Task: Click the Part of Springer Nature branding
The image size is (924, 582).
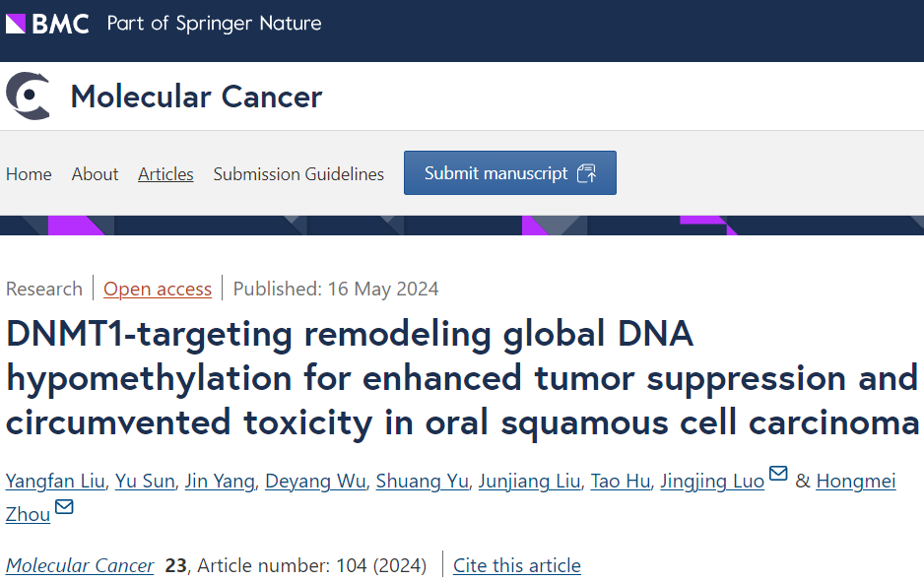Action: (x=213, y=23)
